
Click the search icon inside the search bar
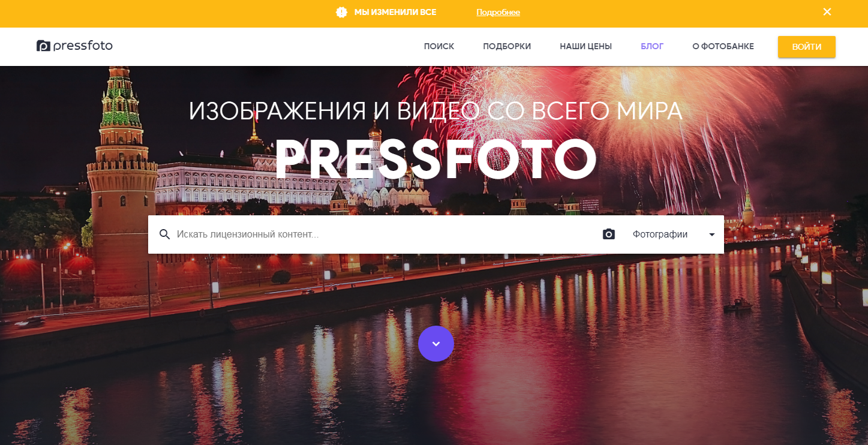(x=164, y=234)
